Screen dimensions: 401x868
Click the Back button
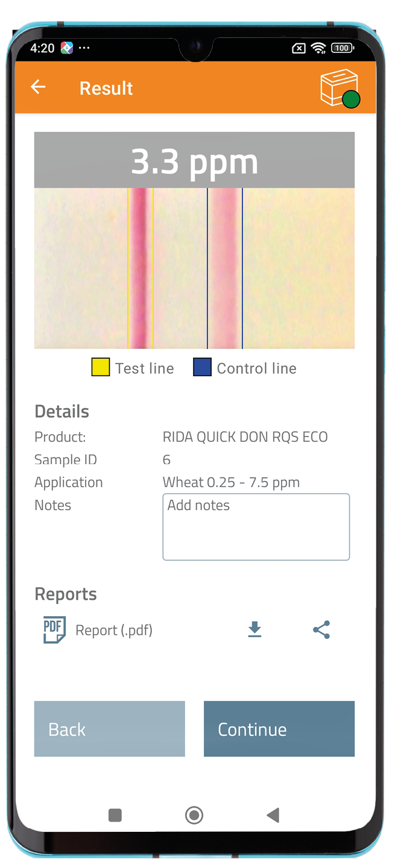[x=109, y=729]
